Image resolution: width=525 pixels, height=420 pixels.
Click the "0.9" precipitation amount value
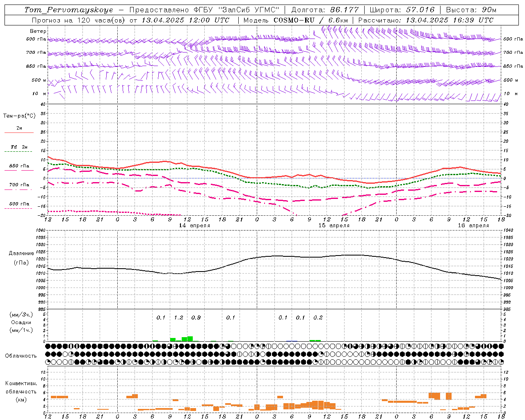click(196, 318)
